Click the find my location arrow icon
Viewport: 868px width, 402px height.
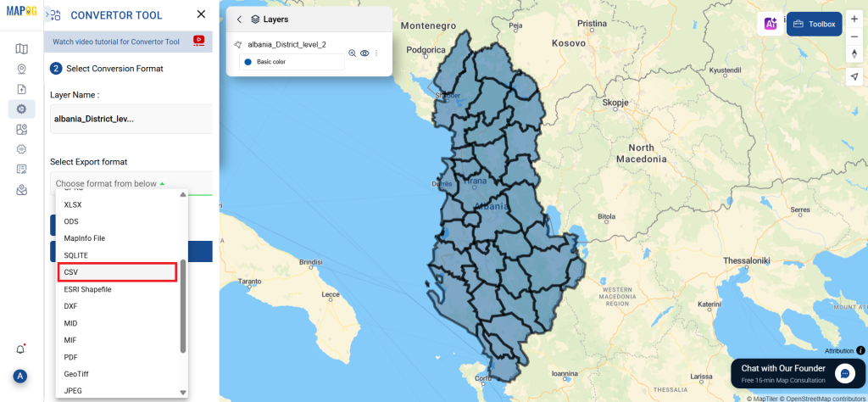click(854, 76)
